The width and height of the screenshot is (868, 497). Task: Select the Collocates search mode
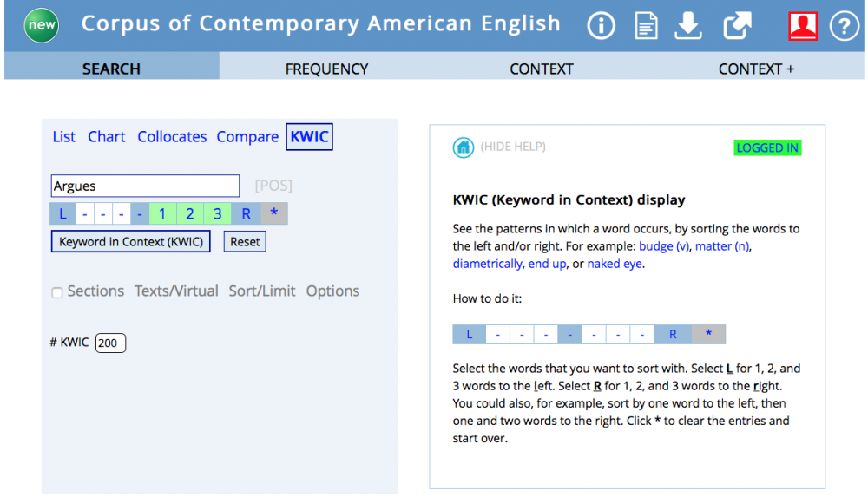click(172, 137)
